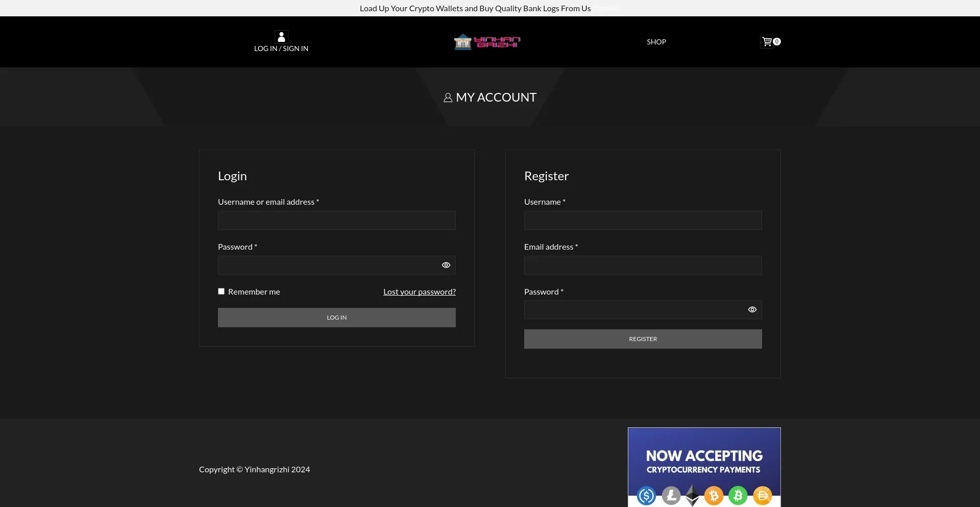Focus the Username or email address field
Screen dimensions: 980x507
(x=337, y=220)
